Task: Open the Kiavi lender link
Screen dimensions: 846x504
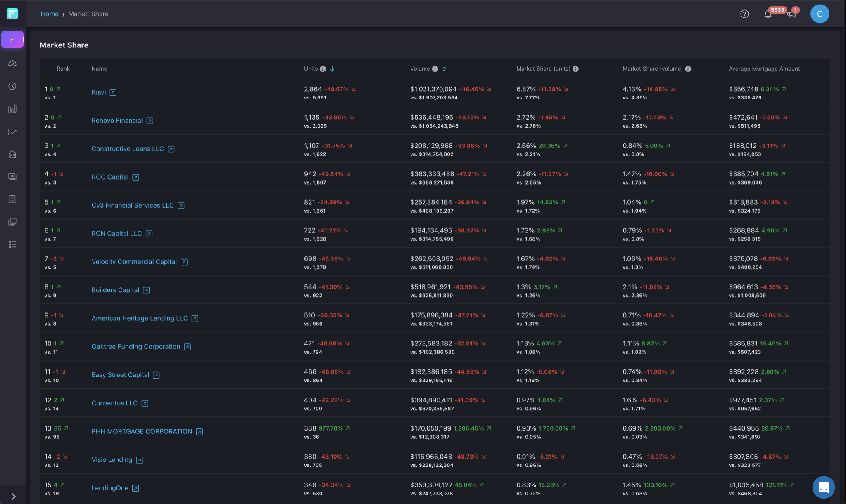Action: (x=99, y=92)
